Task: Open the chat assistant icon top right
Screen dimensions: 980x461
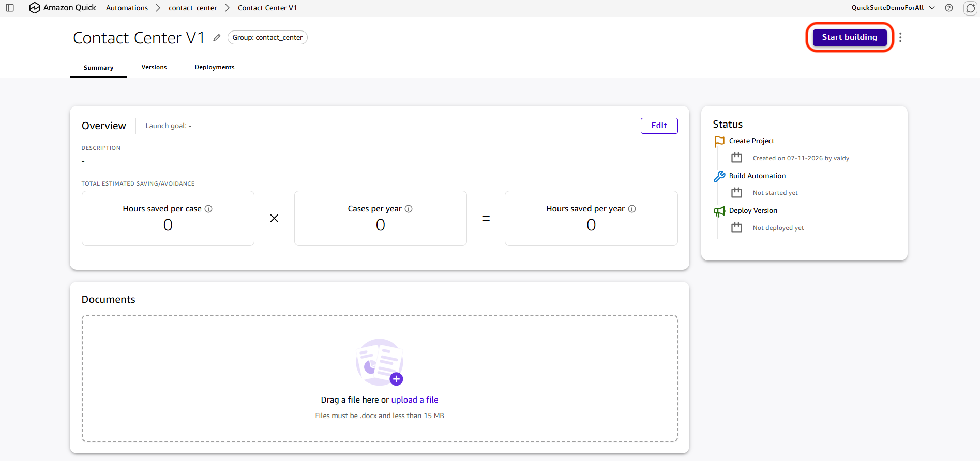Action: coord(971,8)
